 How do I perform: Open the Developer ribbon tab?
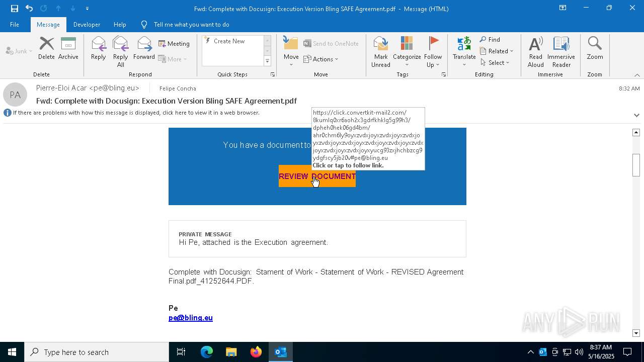(87, 25)
